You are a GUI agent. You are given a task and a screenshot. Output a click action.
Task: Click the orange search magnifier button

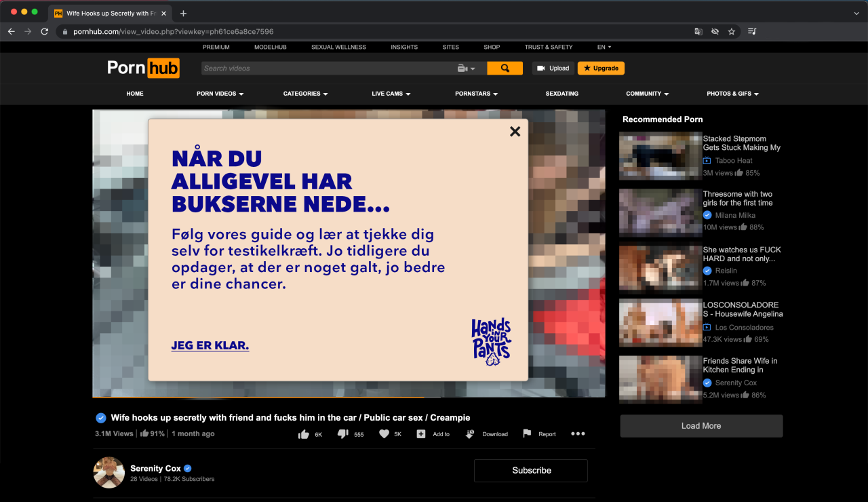tap(505, 69)
